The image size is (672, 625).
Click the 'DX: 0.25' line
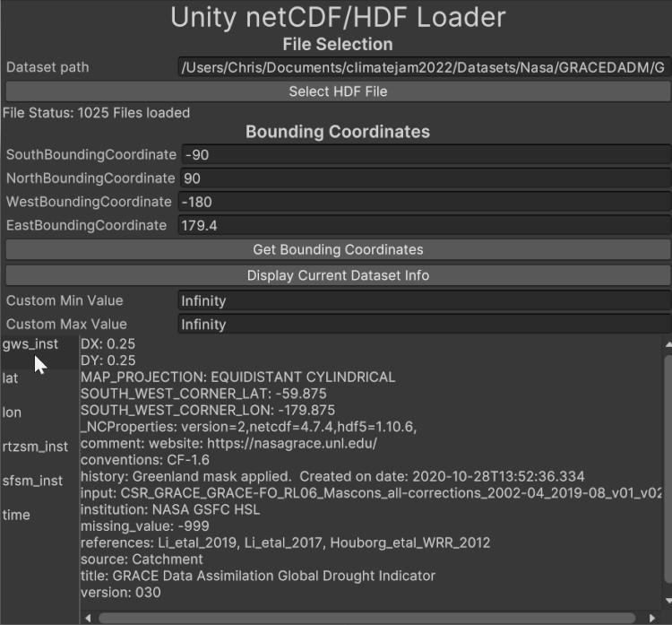pos(108,344)
